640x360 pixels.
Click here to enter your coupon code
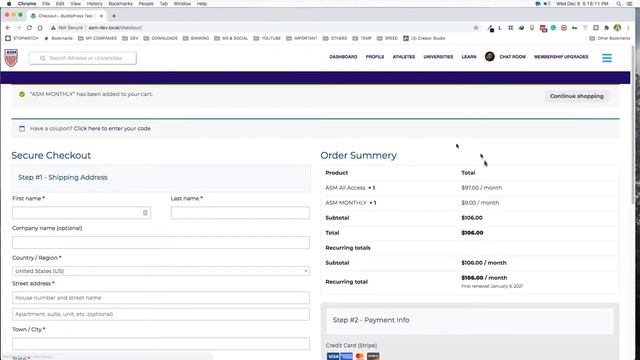point(112,129)
